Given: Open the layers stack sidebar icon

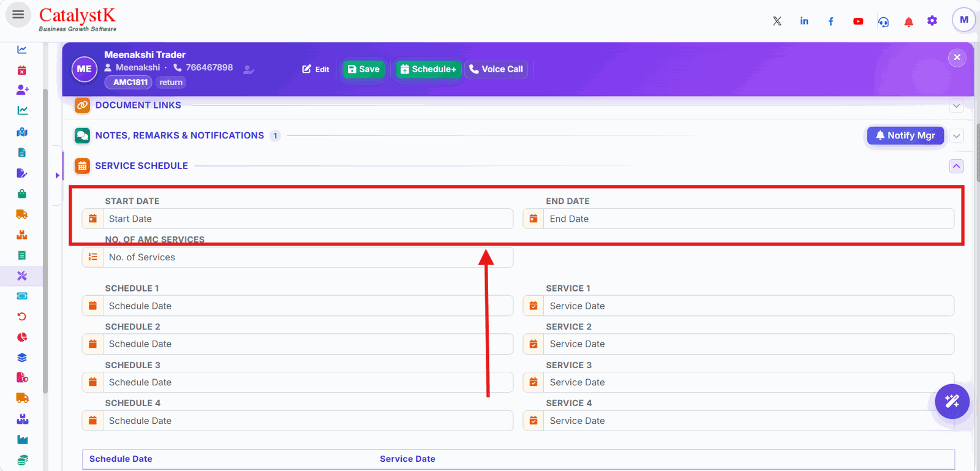Looking at the screenshot, I should tap(22, 358).
